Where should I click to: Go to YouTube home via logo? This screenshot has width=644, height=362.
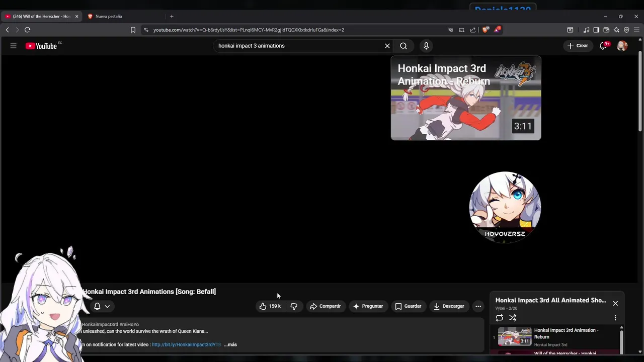click(41, 46)
